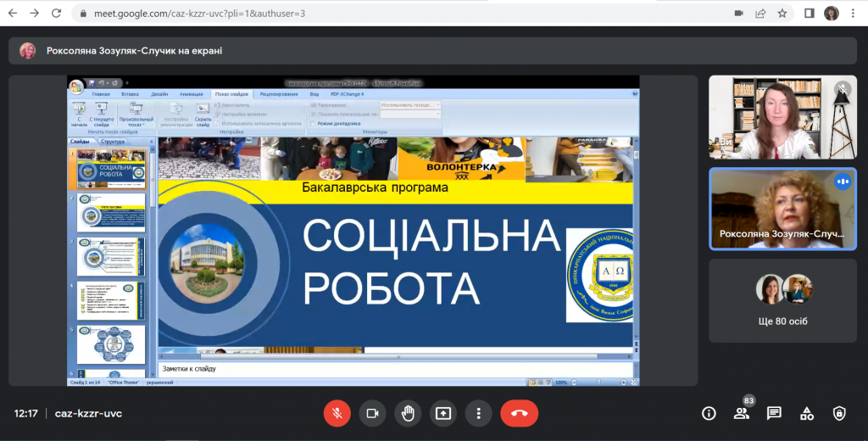Click the Заметки к слайду notes field
Viewport: 868px width, 441px height.
click(x=394, y=369)
